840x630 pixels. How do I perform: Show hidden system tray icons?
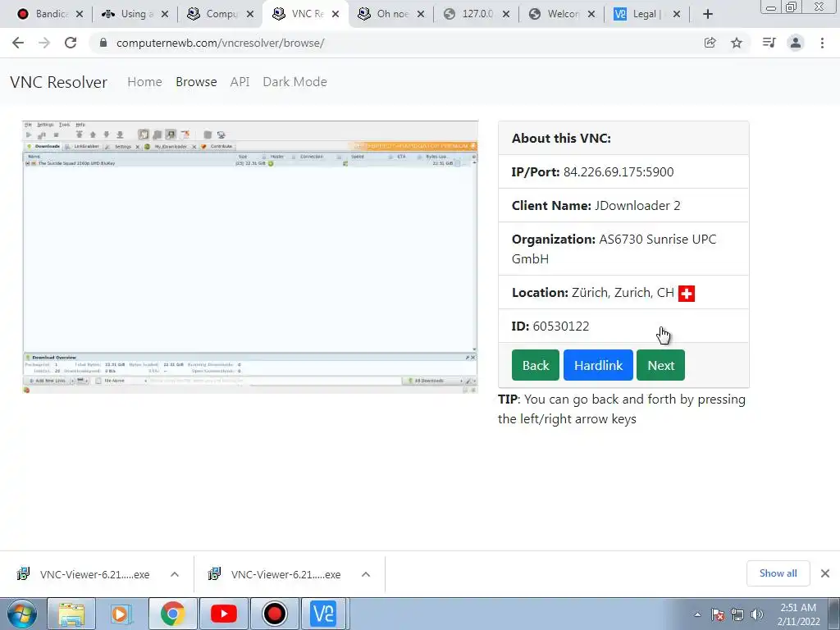[697, 614]
